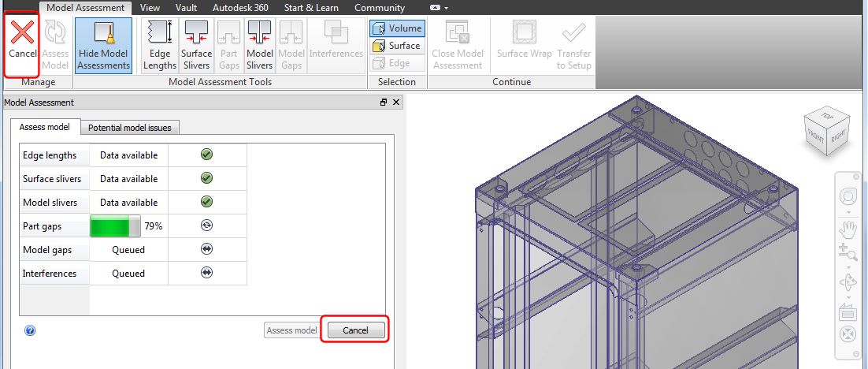Click Data available for Model slivers
The width and height of the screenshot is (868, 369).
click(128, 203)
